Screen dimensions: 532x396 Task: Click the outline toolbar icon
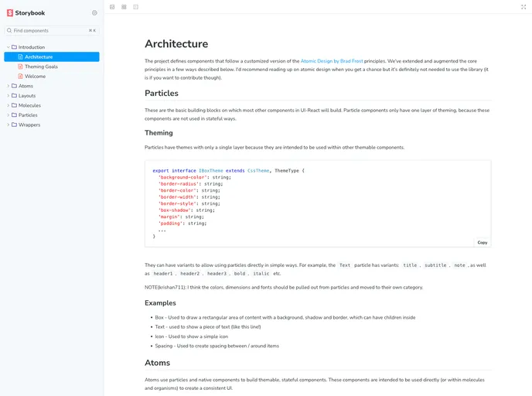(x=136, y=7)
